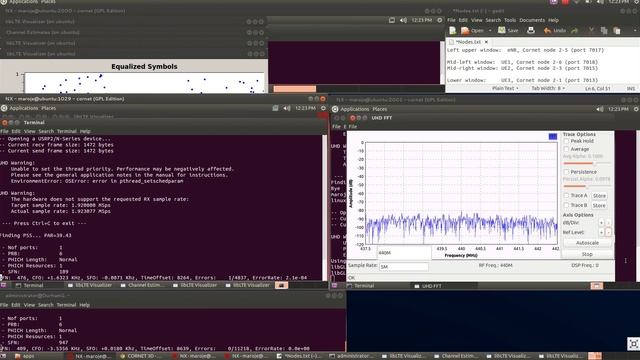640x360 pixels.
Task: Redo the edit in gedit toolbar
Action: click(575, 30)
